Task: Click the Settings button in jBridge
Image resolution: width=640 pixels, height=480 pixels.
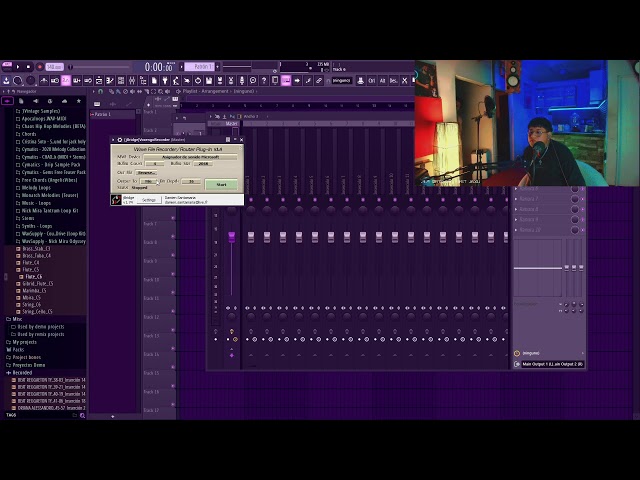Action: point(149,200)
